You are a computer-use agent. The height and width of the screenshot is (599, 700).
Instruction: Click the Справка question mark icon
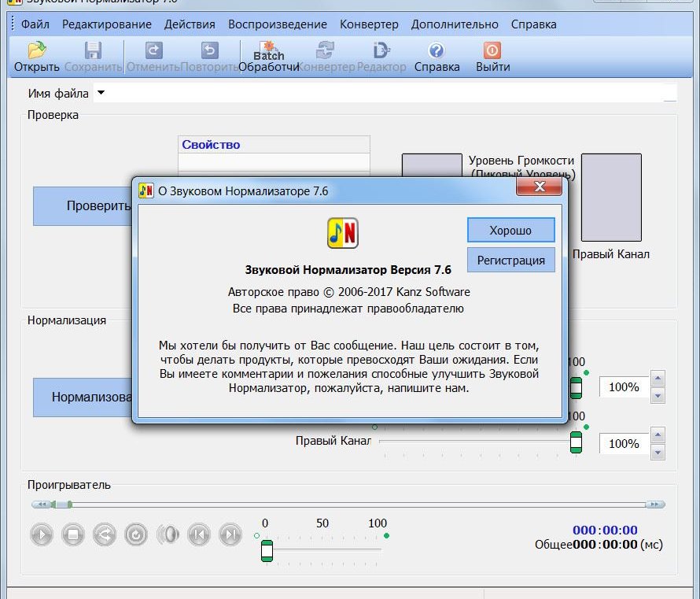click(x=437, y=50)
